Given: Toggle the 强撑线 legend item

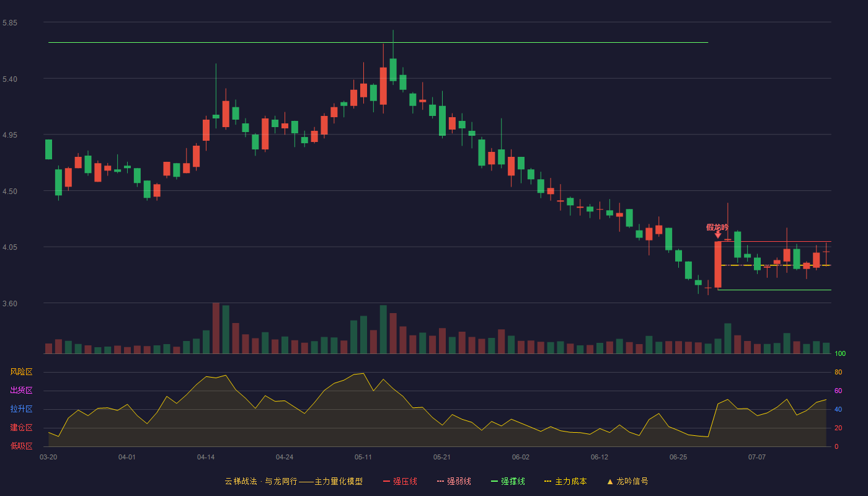Looking at the screenshot, I should pyautogui.click(x=508, y=481).
